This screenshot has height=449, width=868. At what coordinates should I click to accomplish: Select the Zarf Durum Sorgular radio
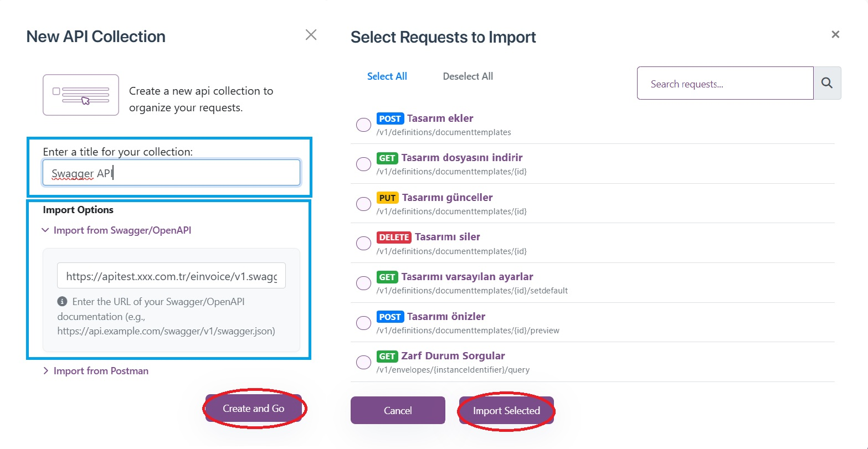[x=363, y=362]
